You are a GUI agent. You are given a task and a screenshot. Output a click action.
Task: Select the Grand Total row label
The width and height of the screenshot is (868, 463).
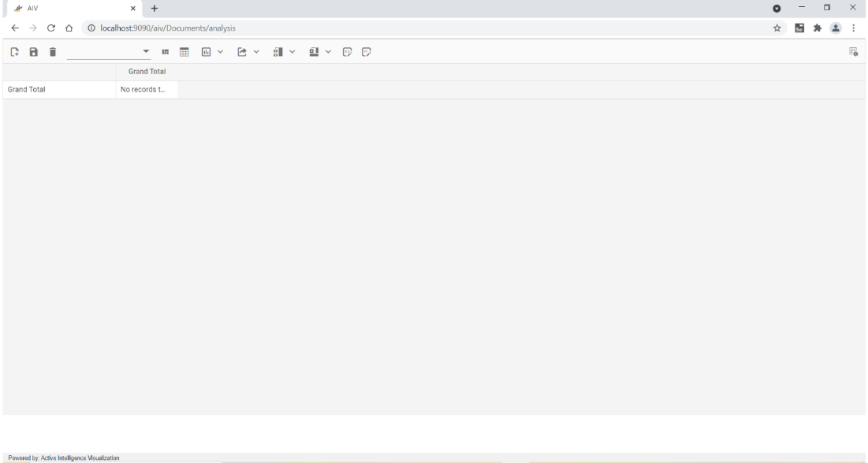tap(59, 90)
